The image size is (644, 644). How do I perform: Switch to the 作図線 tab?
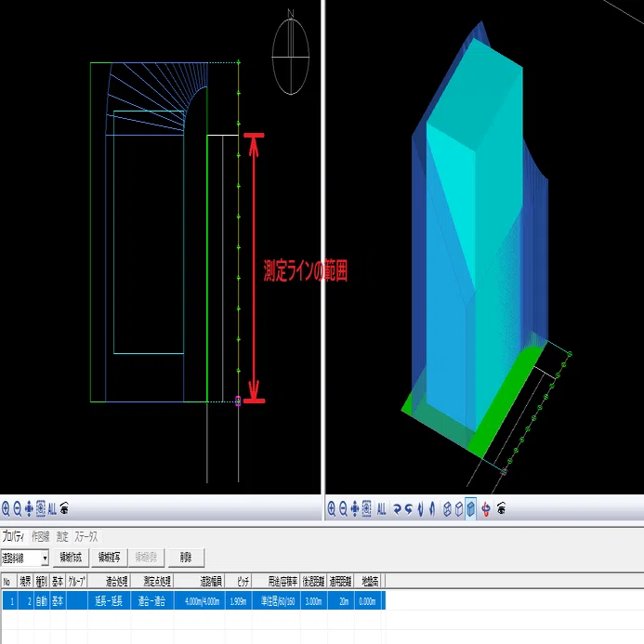coord(40,536)
